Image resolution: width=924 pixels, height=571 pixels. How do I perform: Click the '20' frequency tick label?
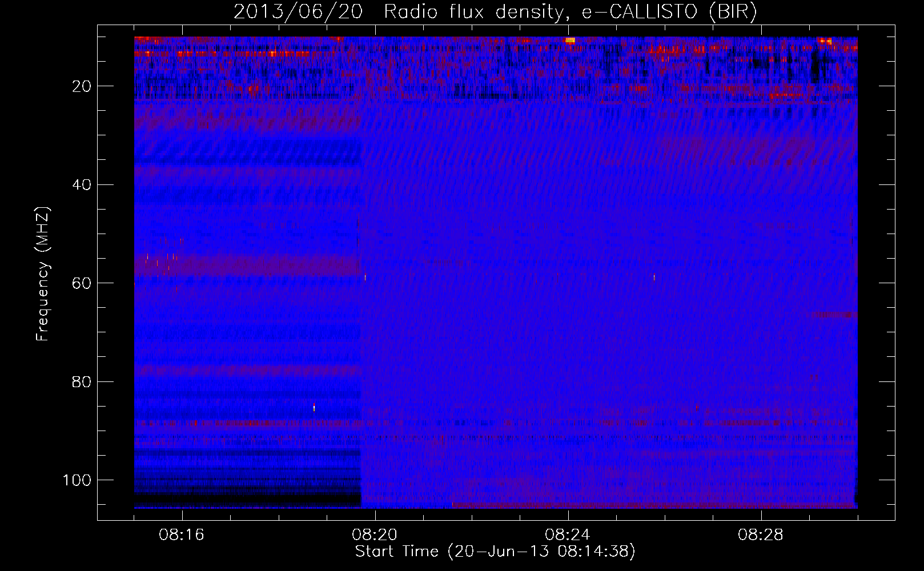82,87
